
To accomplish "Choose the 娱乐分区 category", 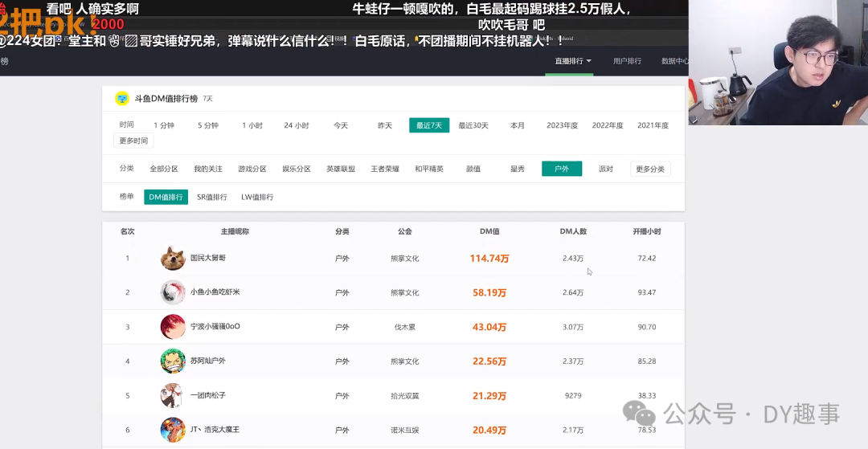I will tap(297, 169).
